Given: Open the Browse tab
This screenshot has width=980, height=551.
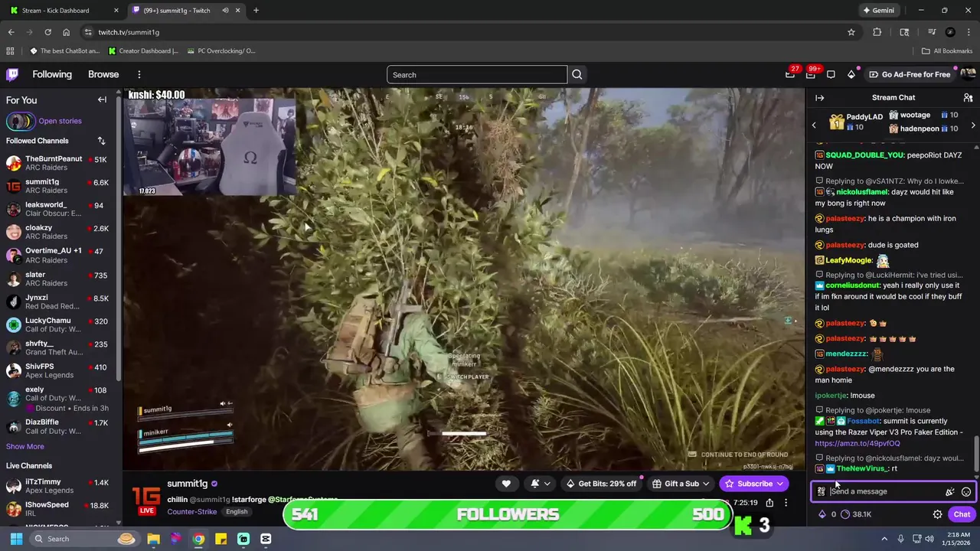Looking at the screenshot, I should 103,74.
